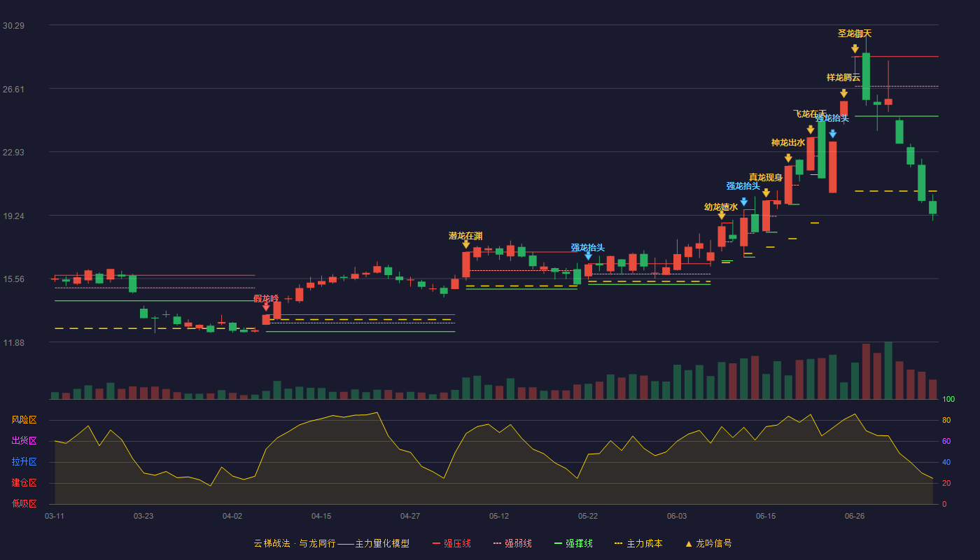This screenshot has width=980, height=560.
Task: Click the 祥龙腾云 yellow arrow marker
Action: 843,93
